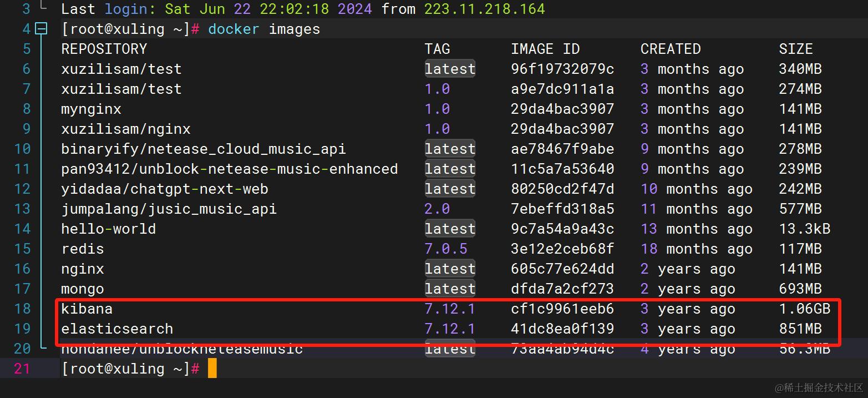The image size is (868, 398).
Task: Click line number 10 in gutter
Action: pyautogui.click(x=22, y=149)
